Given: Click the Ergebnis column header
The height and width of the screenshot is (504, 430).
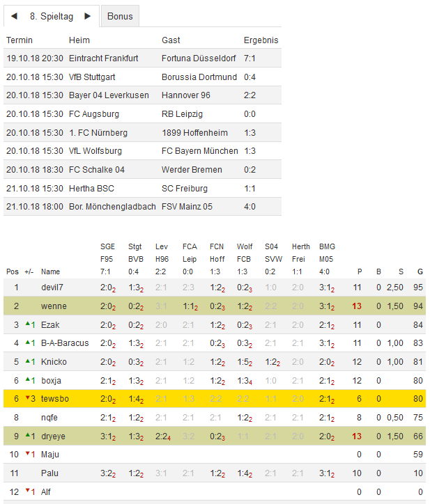Looking at the screenshot, I should click(x=261, y=40).
